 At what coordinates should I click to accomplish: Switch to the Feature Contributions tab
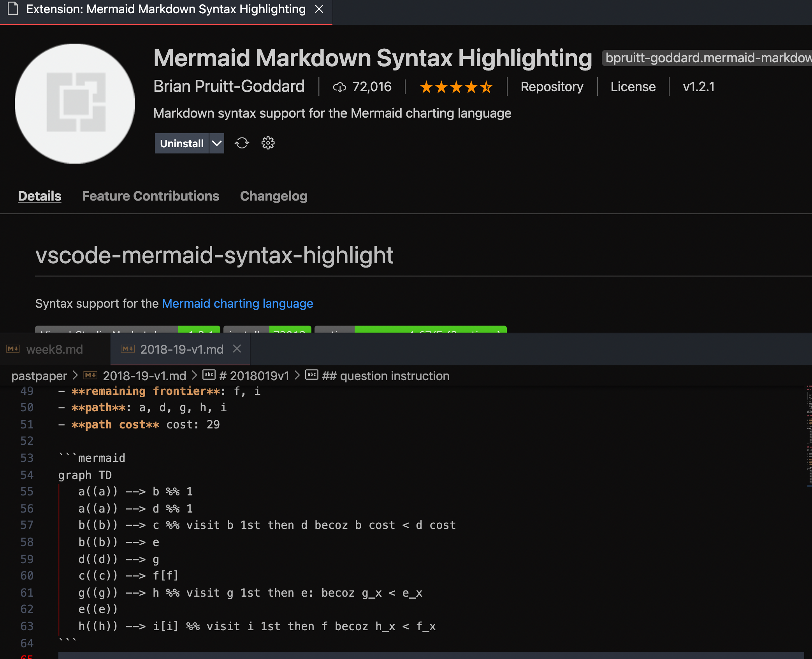point(151,196)
